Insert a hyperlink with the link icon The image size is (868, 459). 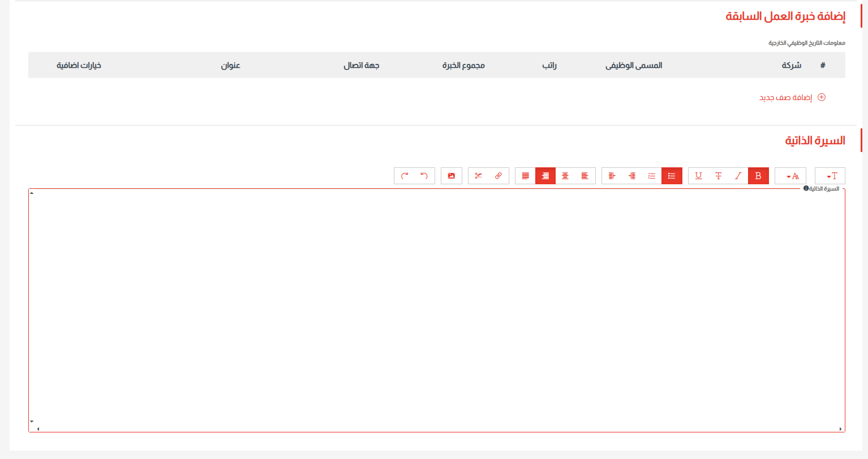pos(498,176)
